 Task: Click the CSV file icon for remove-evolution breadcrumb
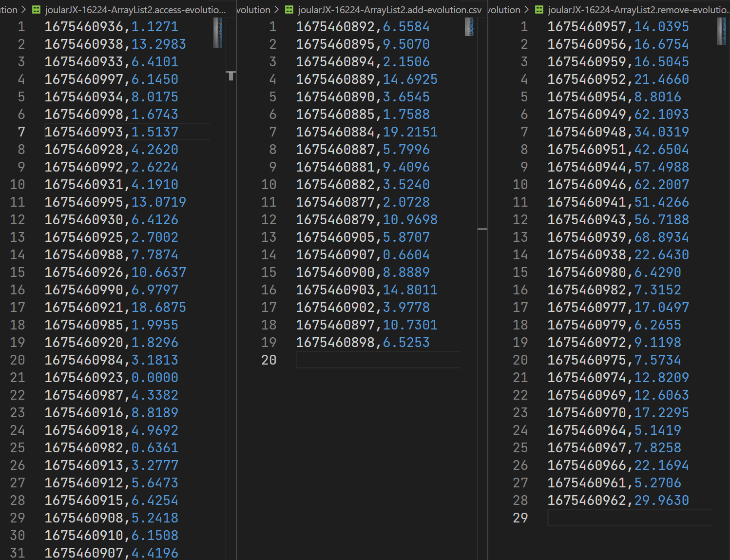click(x=539, y=10)
